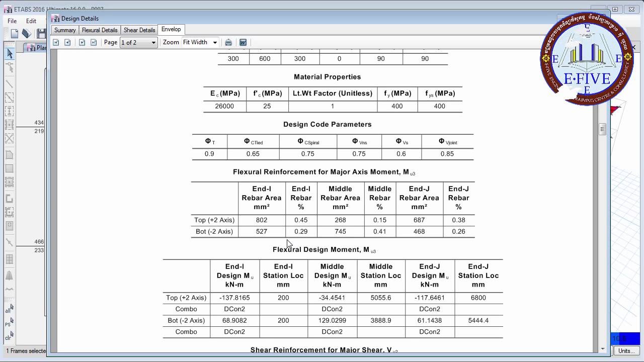Activate the Quick Draw Secondary Beams tool
Viewport: 644px width, 362px height.
pos(10,125)
